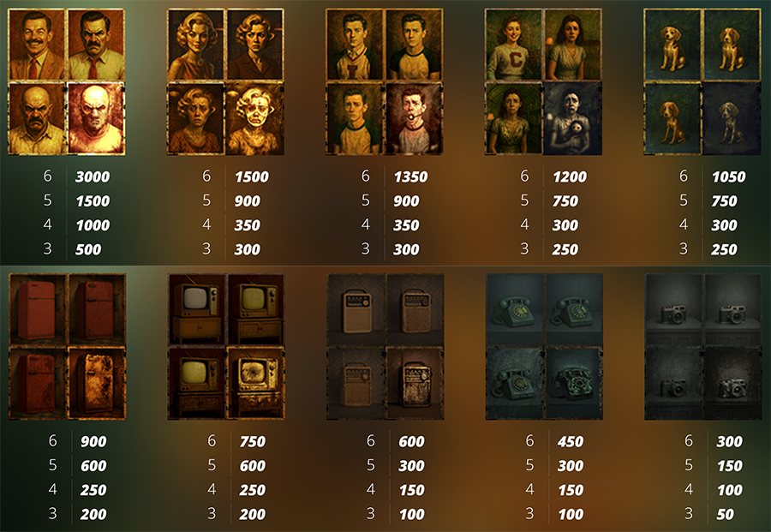The width and height of the screenshot is (771, 532).
Task: Click the angry mustached man in tie
Action: (x=96, y=45)
